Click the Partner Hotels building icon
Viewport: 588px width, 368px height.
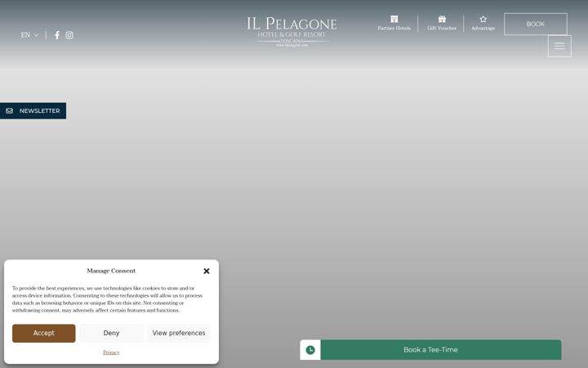pyautogui.click(x=394, y=19)
